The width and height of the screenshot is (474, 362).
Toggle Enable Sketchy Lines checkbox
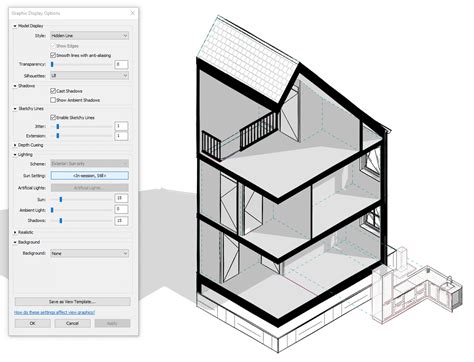[x=53, y=117]
